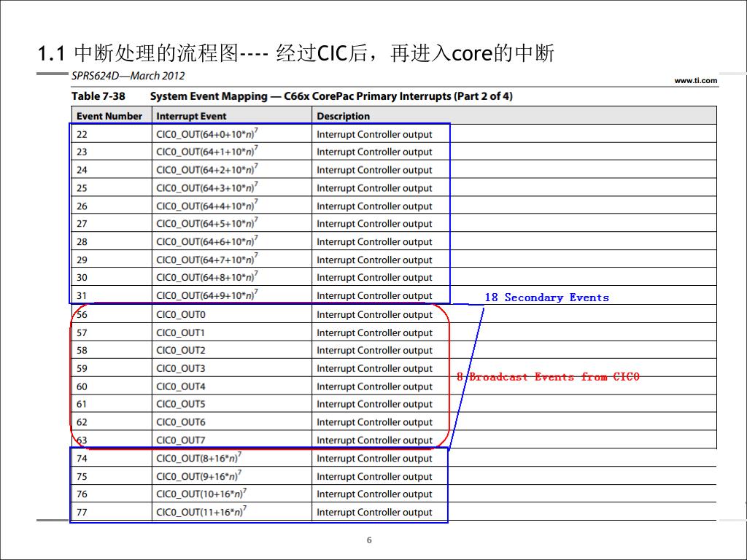
Task: Click '8 Broadcast Events from CIC0' annotation
Action: tap(548, 377)
